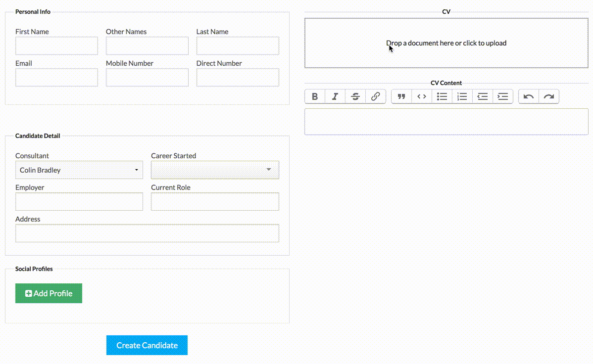
Task: Click the strikethrough formatting icon
Action: [x=355, y=96]
